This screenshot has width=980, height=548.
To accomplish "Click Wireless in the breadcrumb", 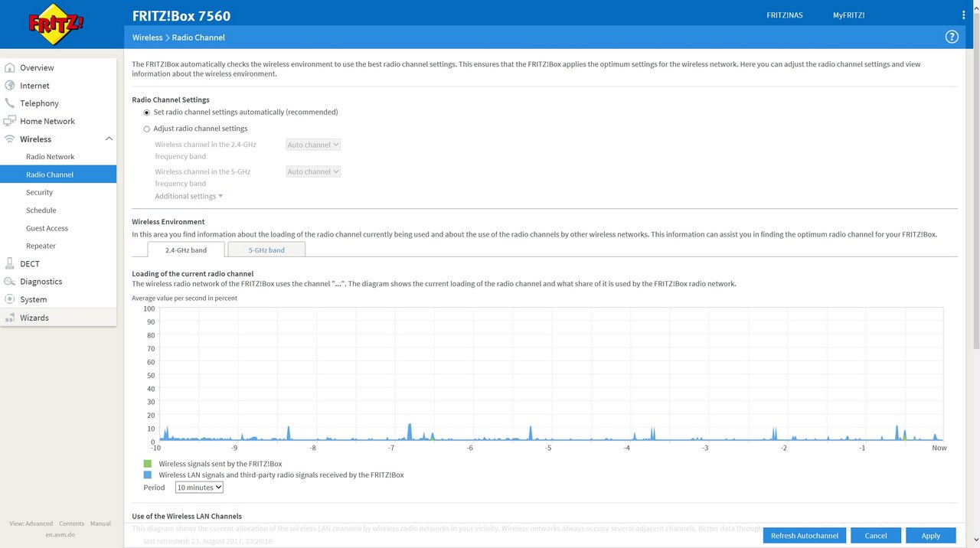I will (x=147, y=38).
